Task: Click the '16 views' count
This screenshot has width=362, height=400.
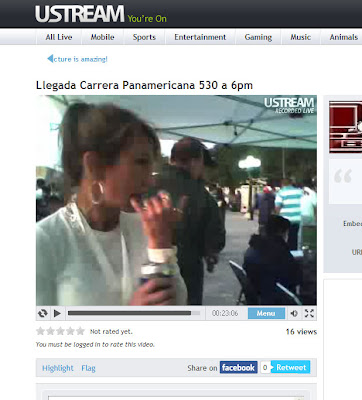Action: [x=301, y=332]
